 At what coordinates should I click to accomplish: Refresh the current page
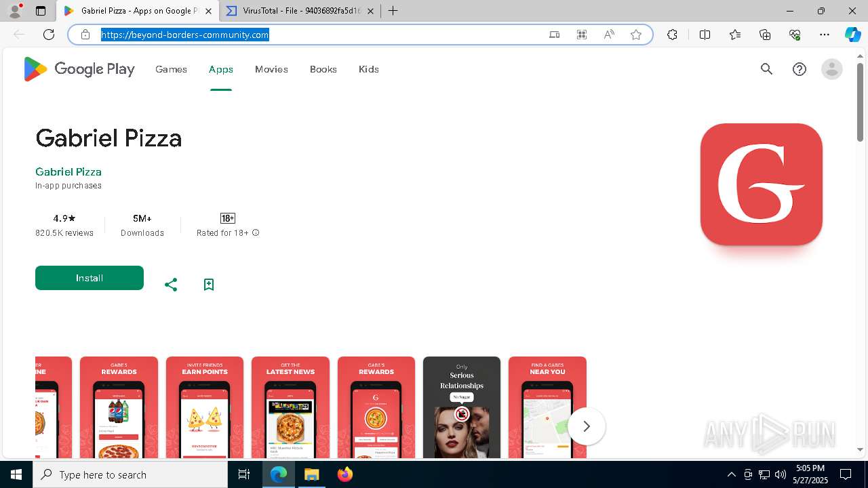pyautogui.click(x=49, y=35)
